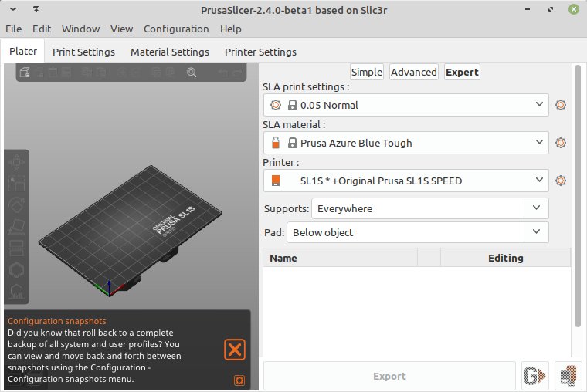
Task: Select the Place on face tool
Action: coord(16,227)
